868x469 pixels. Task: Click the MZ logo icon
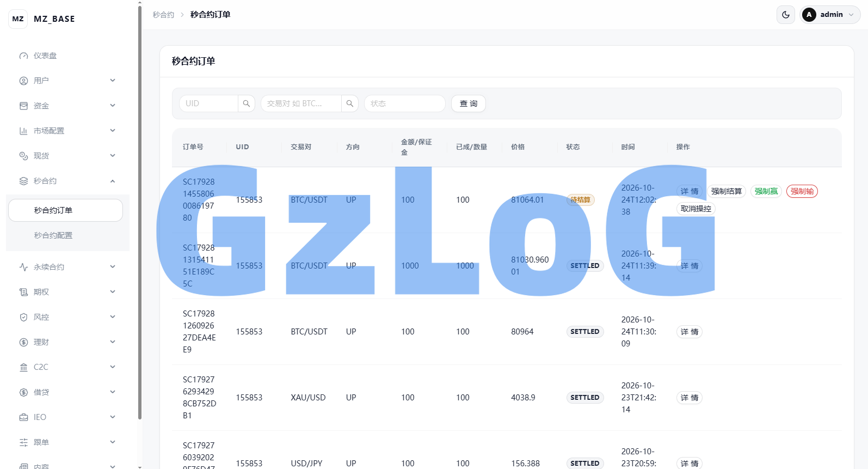18,19
